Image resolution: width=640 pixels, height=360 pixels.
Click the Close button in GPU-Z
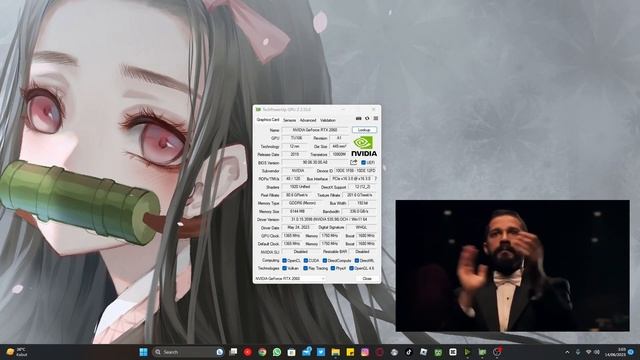point(367,278)
